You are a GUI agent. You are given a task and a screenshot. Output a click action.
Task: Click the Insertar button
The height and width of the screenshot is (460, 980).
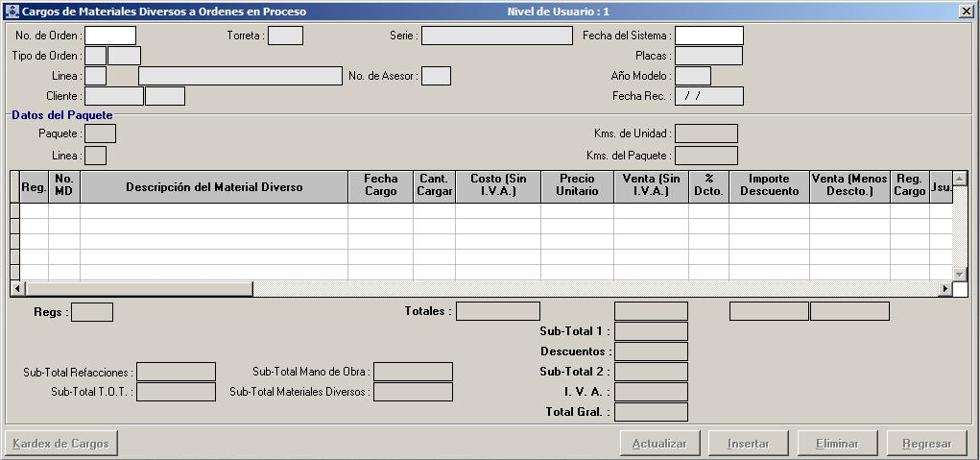click(x=748, y=444)
